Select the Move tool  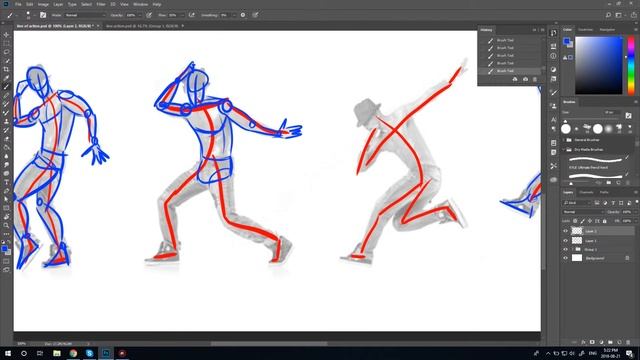[x=6, y=35]
